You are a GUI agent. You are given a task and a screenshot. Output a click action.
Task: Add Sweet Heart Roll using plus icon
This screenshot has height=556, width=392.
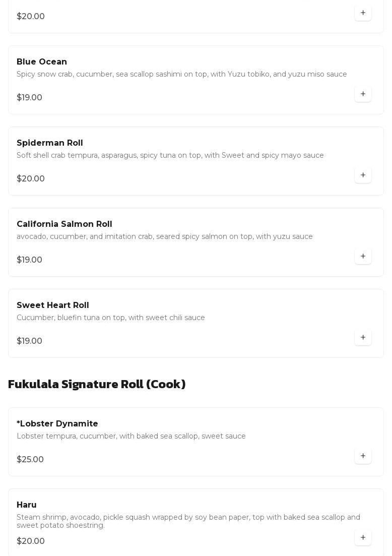363,338
